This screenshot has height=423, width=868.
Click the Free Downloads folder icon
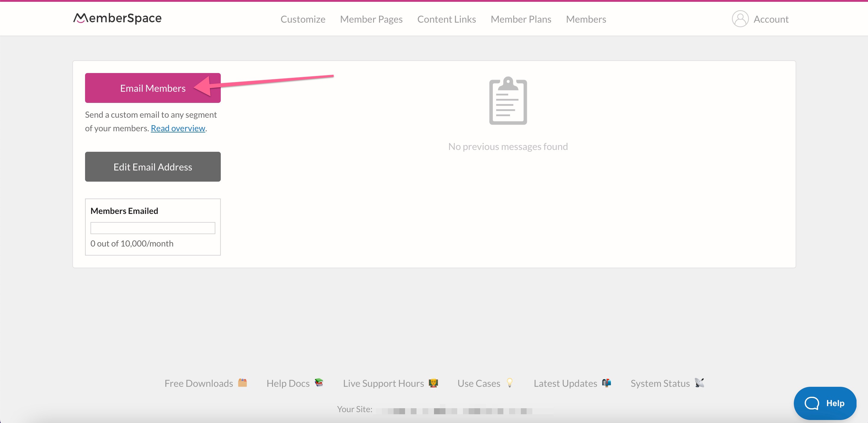coord(242,383)
